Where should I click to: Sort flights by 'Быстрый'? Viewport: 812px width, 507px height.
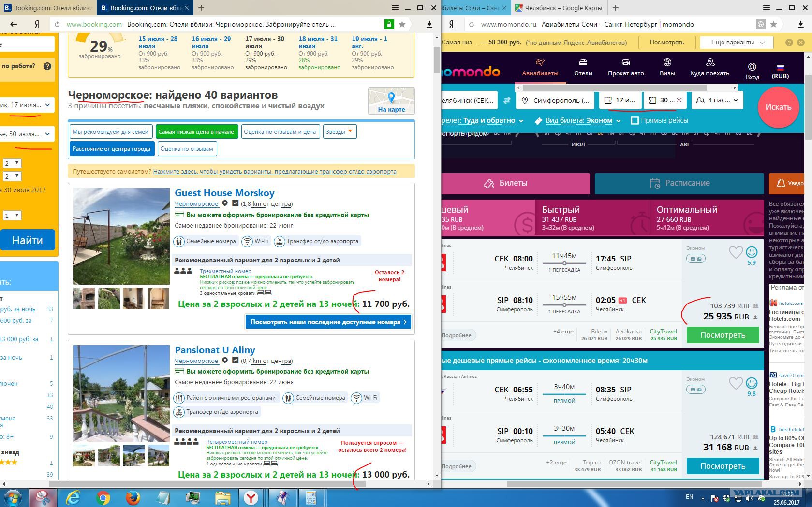[592, 217]
